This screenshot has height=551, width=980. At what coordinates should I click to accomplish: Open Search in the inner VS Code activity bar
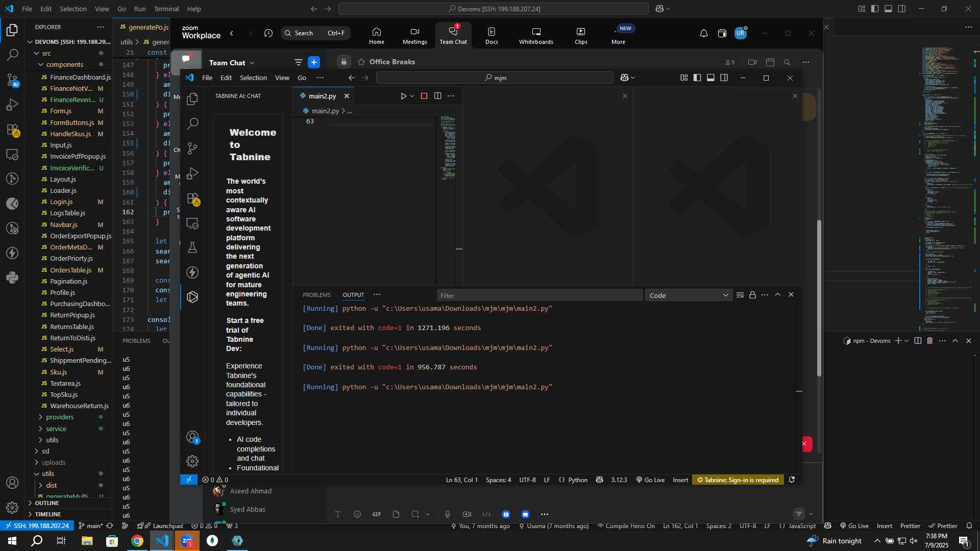(x=192, y=123)
